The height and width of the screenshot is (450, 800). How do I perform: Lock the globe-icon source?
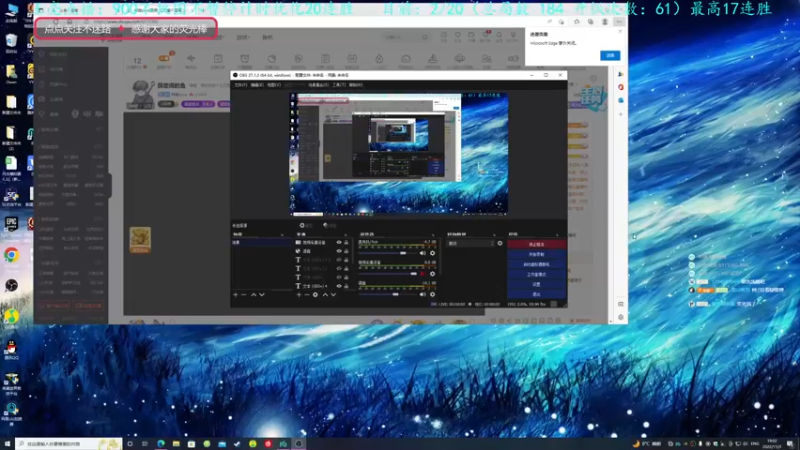346,251
